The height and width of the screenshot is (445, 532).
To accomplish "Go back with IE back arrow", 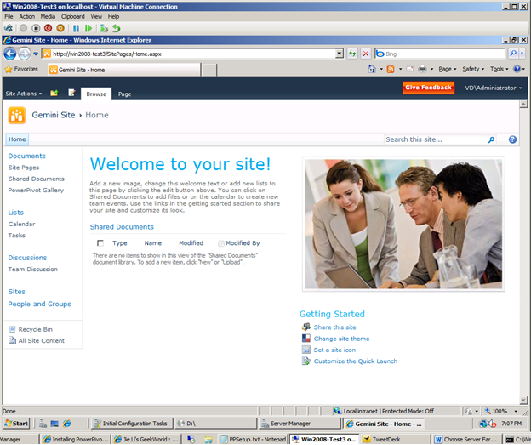I will point(10,54).
